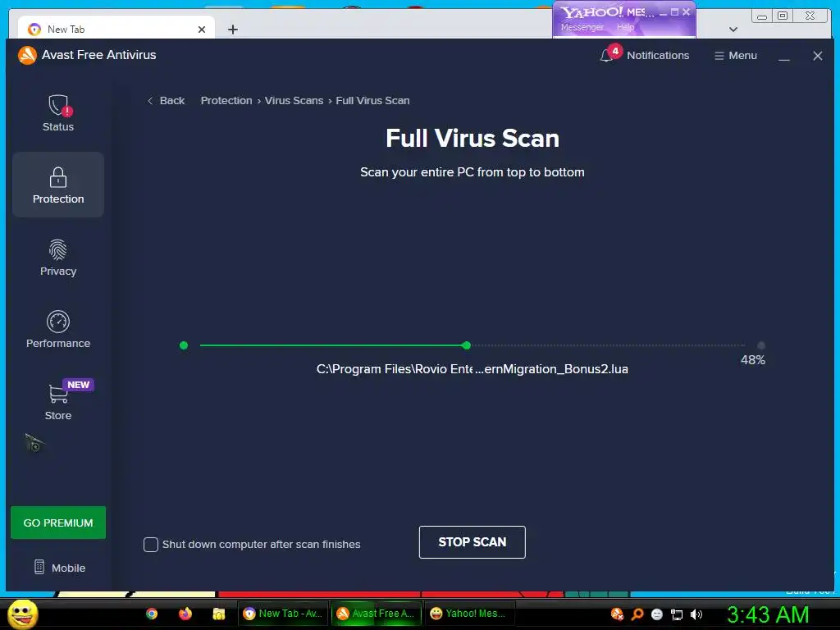Open the Avast Menu
The height and width of the screenshot is (630, 840).
[x=736, y=55]
